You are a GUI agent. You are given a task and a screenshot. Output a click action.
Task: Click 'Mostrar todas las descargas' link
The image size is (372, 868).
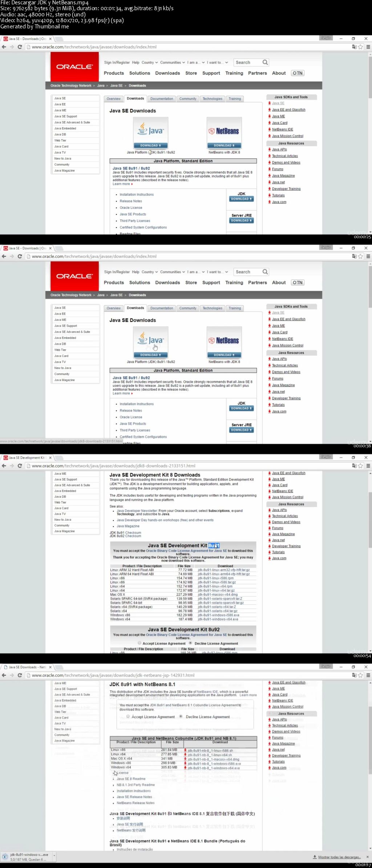click(x=339, y=857)
